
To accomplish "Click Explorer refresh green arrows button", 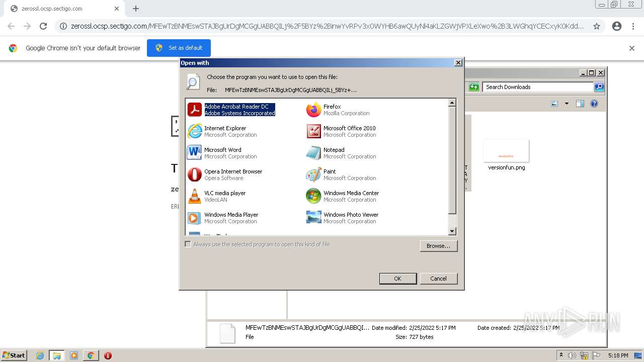I will point(474,87).
